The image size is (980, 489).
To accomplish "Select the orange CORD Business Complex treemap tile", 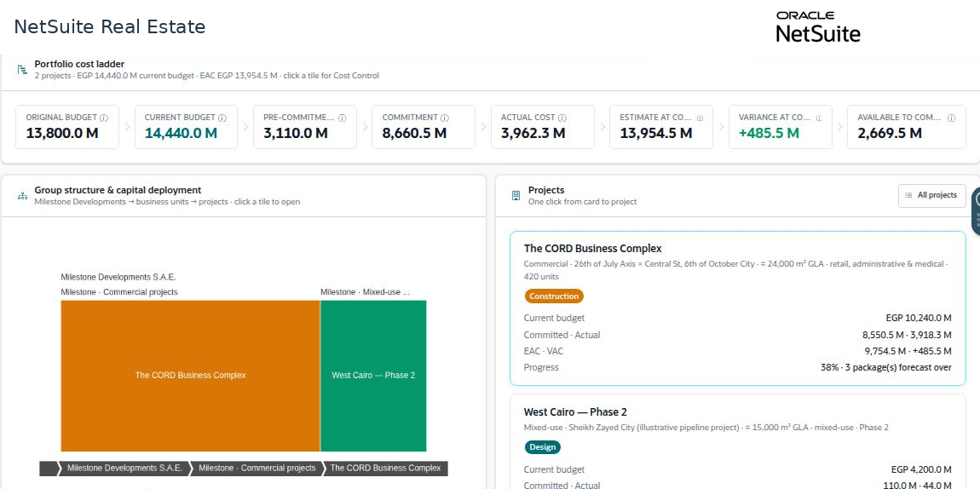I will point(190,376).
